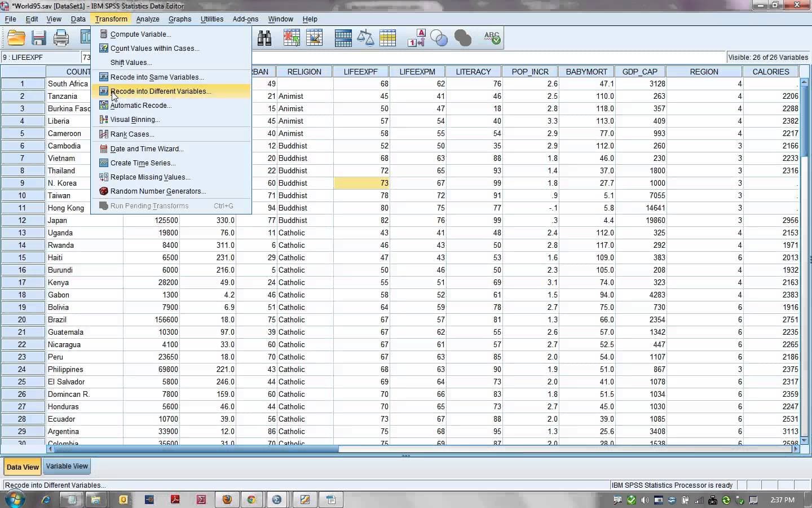Click the Value Labels toolbar icon
This screenshot has height=508, width=812.
[x=417, y=38]
